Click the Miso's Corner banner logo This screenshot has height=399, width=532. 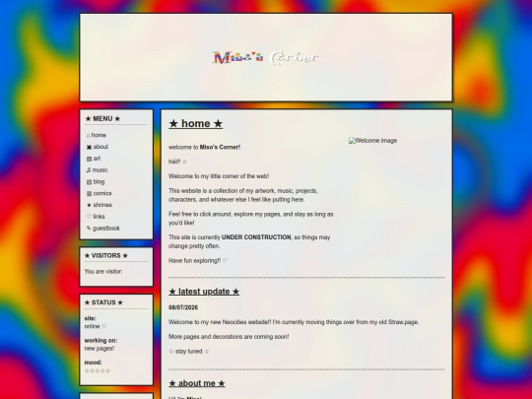coord(265,58)
